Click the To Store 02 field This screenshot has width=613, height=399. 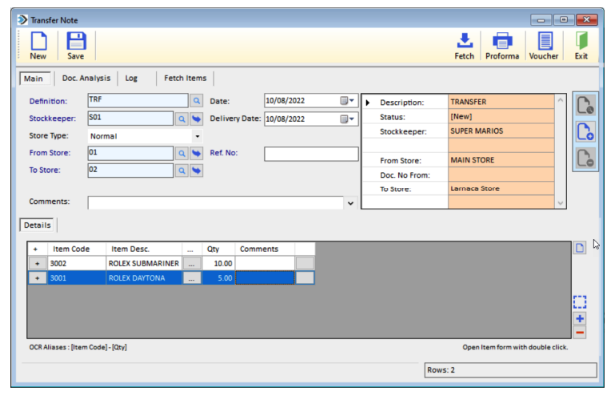coord(131,170)
